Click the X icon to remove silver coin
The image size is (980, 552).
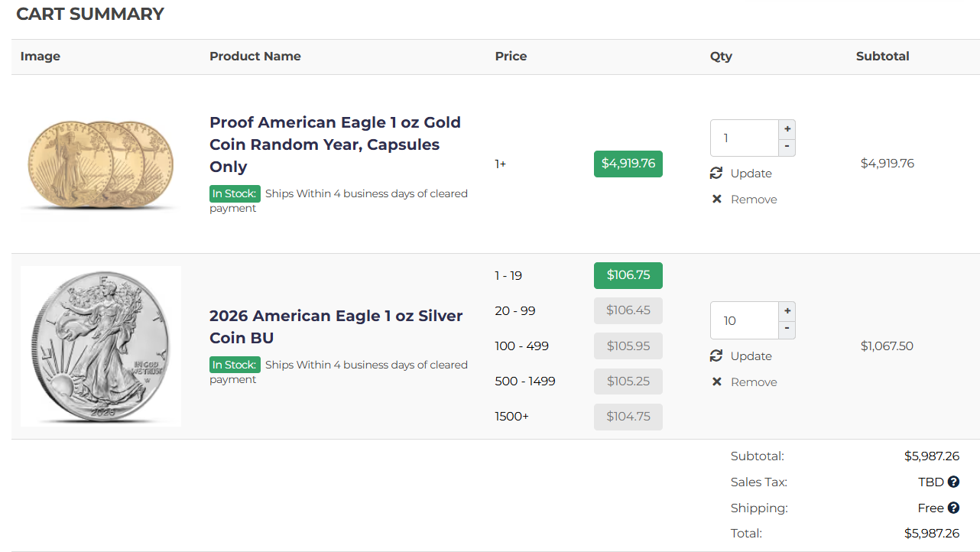(x=717, y=382)
